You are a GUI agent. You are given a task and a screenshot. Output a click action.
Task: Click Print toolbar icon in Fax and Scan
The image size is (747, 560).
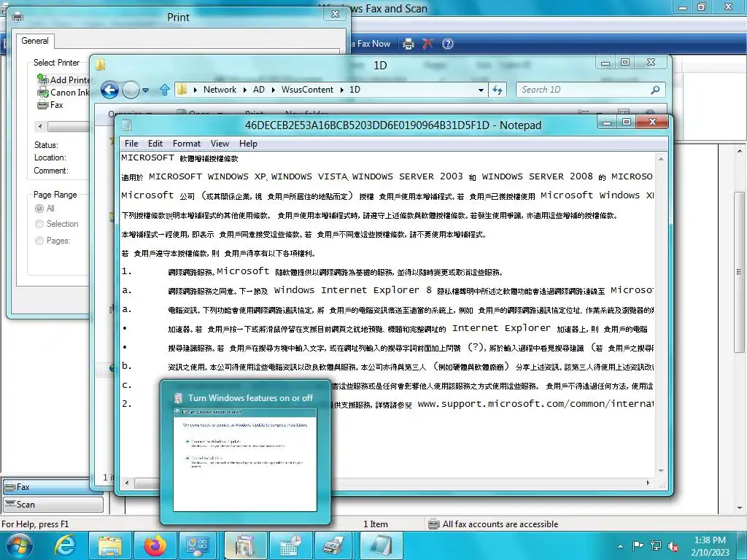click(x=409, y=44)
